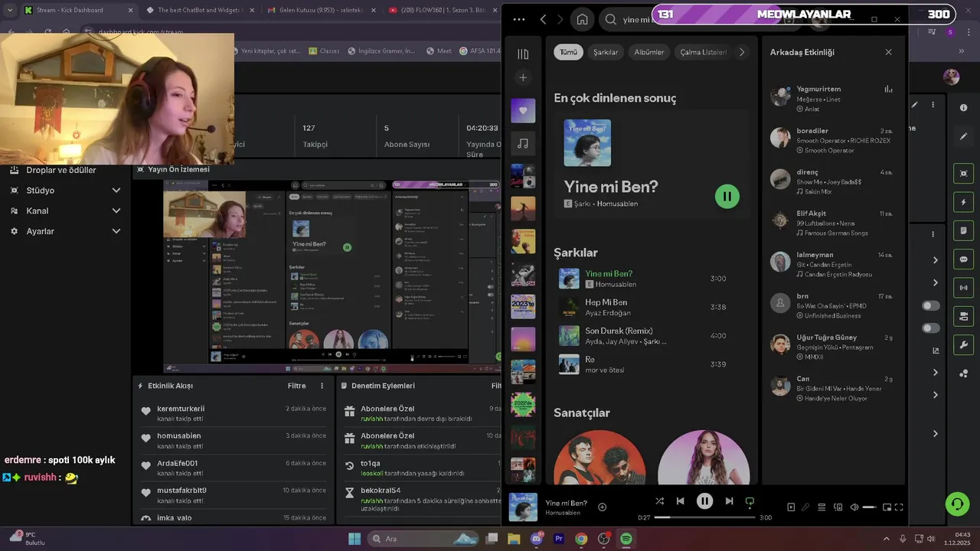Screen dimensions: 980x551
Task: Open the Filtre dropdown in Etkinlik Akışı
Action: tap(296, 386)
